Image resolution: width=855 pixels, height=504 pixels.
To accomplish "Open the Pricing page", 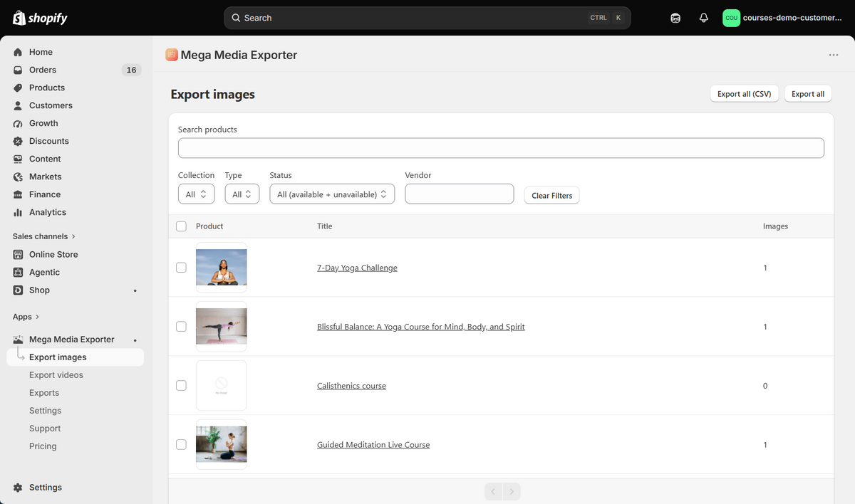I will 43,446.
